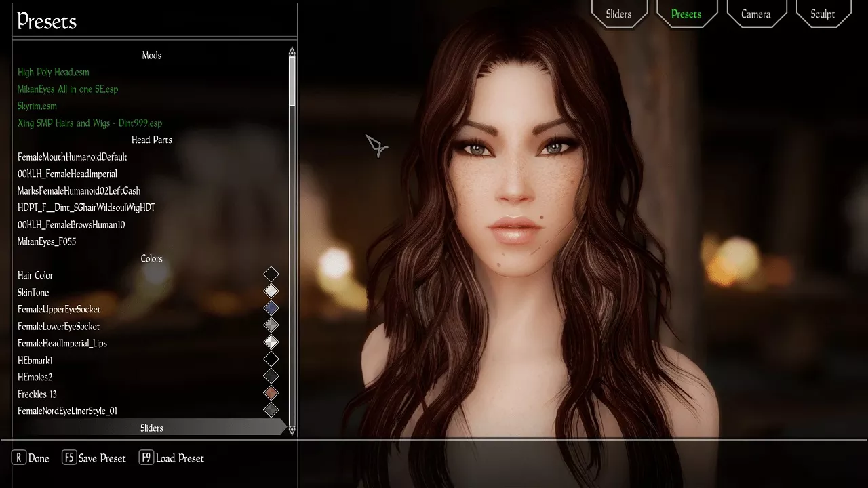Click the FemaleNordEyeLinerStyle_01 swatch
The image size is (868, 488).
[x=271, y=410]
